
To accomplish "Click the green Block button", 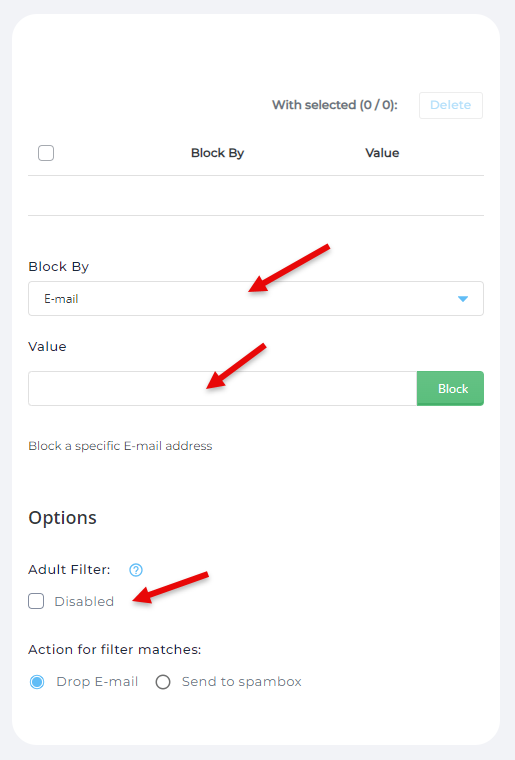I will (x=450, y=388).
